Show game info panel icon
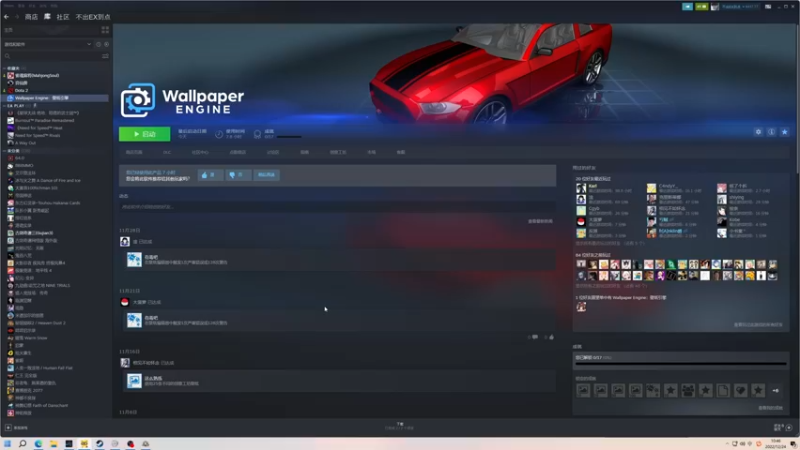The image size is (800, 450). (771, 132)
